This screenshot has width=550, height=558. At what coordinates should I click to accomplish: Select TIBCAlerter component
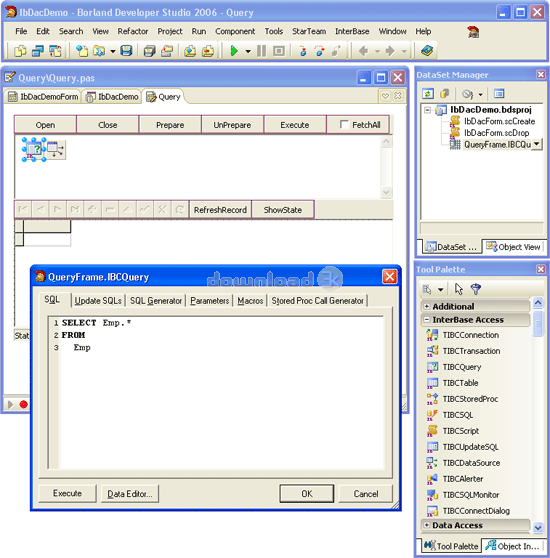click(x=462, y=479)
